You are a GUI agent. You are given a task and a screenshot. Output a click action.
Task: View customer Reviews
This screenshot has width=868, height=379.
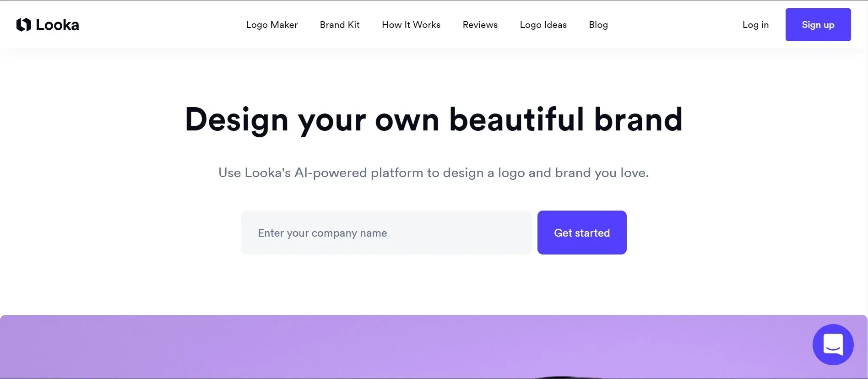click(x=480, y=25)
